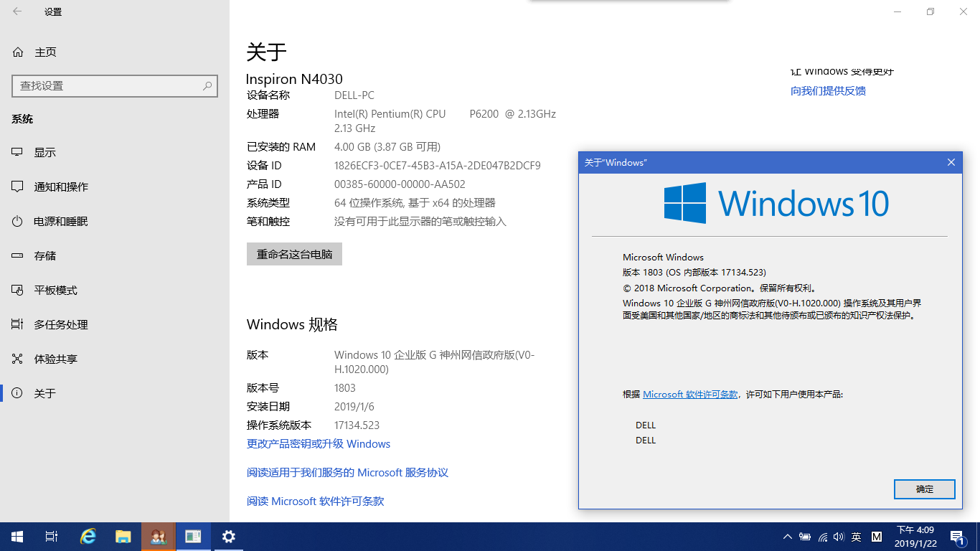Open Task View on the taskbar
Screen dimensions: 980x551
[x=52, y=537]
